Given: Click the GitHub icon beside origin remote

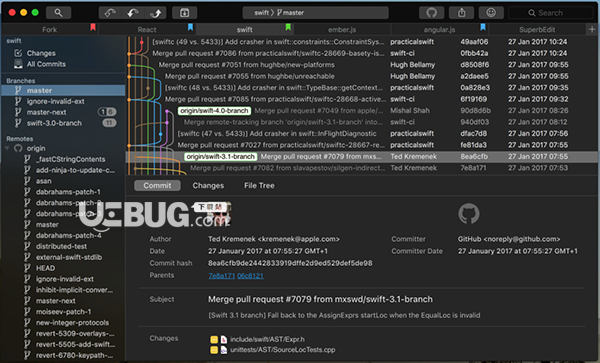Looking at the screenshot, I should [18, 148].
